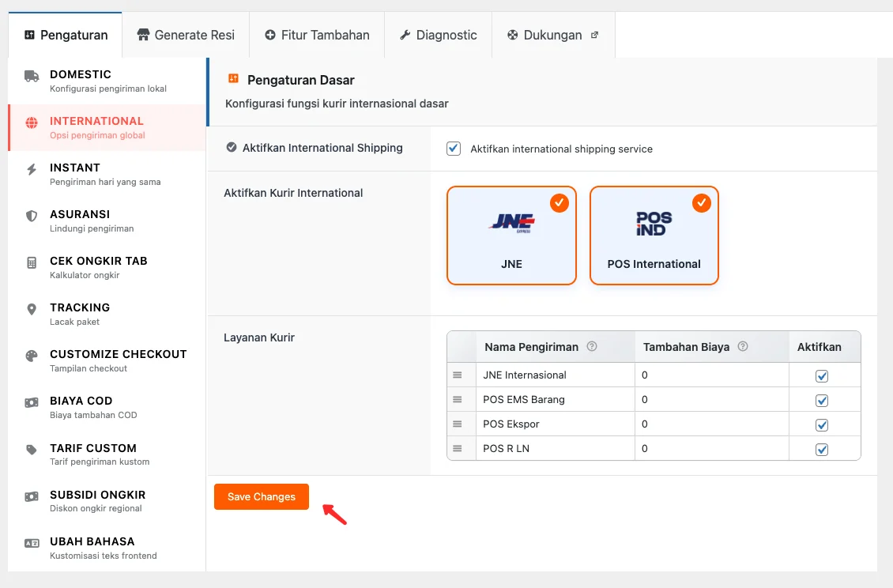The width and height of the screenshot is (893, 588).
Task: Toggle the Aktifkan checkbox for POS R LN
Action: click(822, 448)
